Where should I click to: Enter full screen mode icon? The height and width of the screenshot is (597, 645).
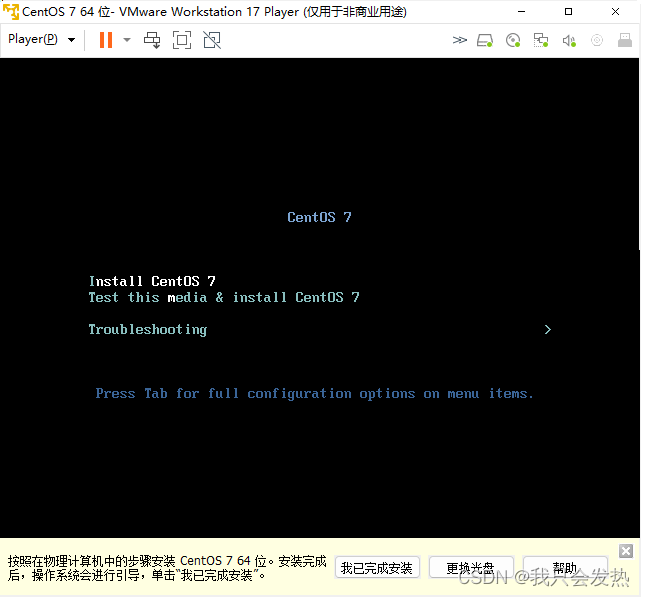coord(182,40)
